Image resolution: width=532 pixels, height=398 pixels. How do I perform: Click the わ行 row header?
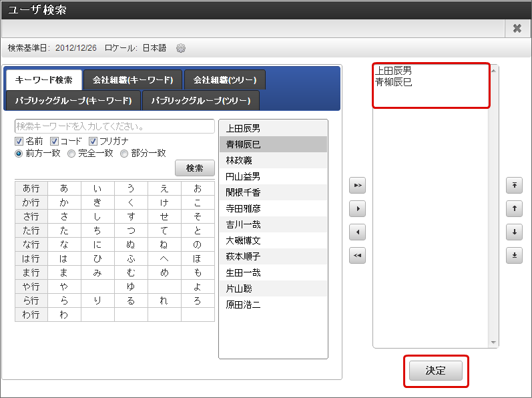pos(31,315)
